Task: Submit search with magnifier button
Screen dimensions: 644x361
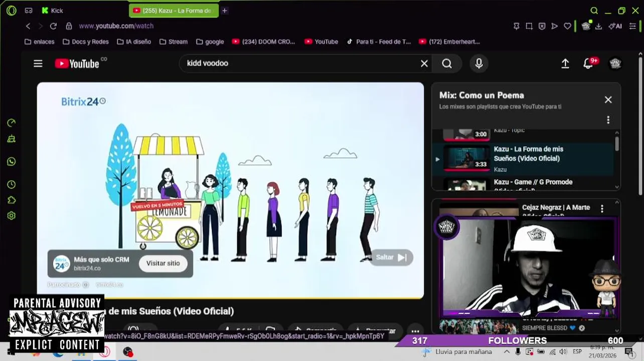Action: tap(447, 63)
